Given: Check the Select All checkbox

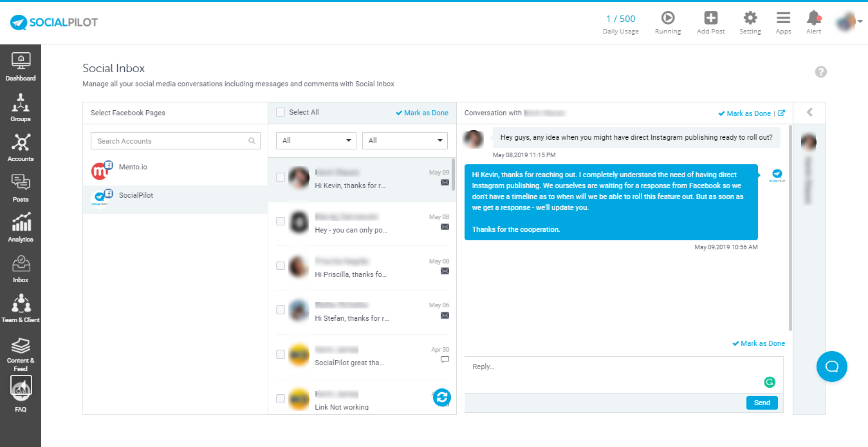Looking at the screenshot, I should click(280, 111).
